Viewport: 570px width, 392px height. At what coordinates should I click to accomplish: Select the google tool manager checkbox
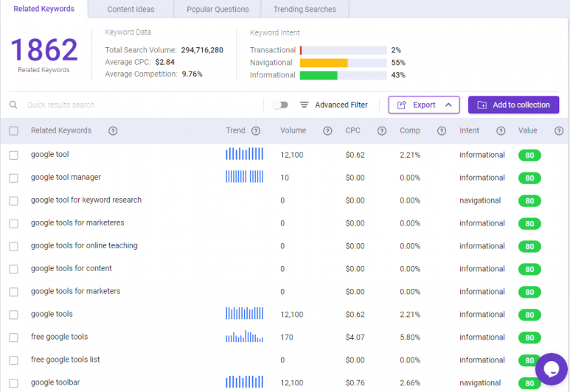(13, 178)
